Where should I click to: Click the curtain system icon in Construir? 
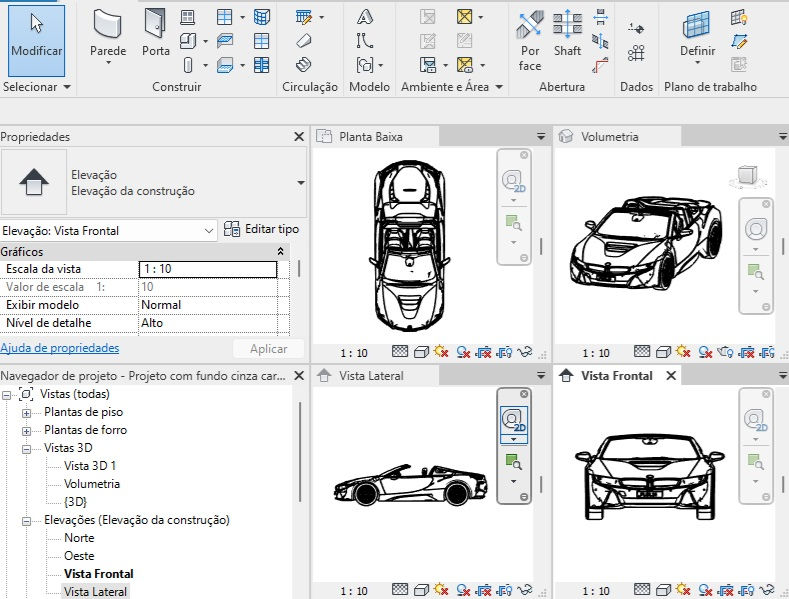(x=262, y=17)
